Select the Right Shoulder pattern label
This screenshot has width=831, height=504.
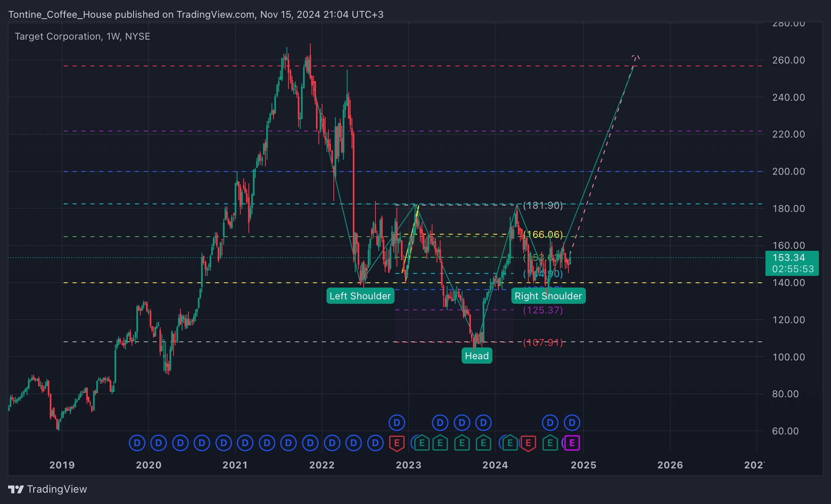(548, 296)
